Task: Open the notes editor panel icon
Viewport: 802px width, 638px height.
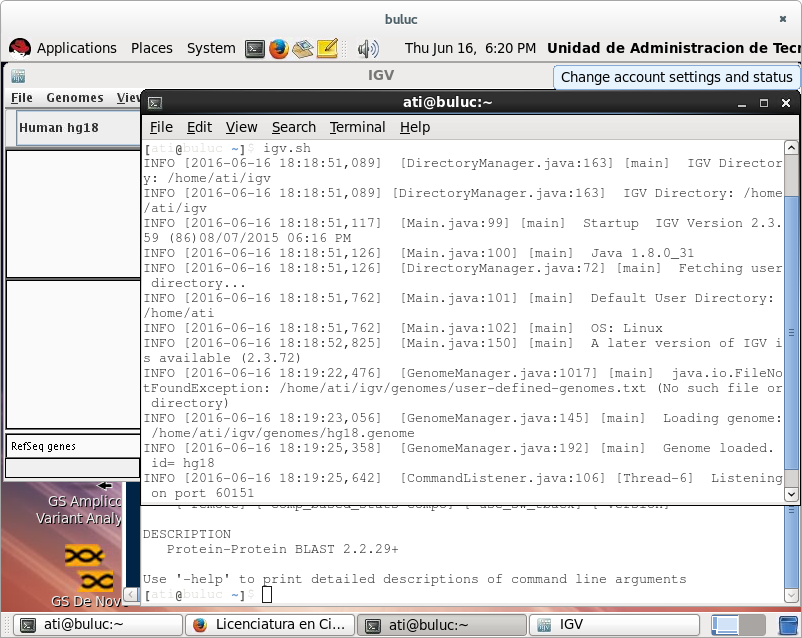Action: click(327, 49)
